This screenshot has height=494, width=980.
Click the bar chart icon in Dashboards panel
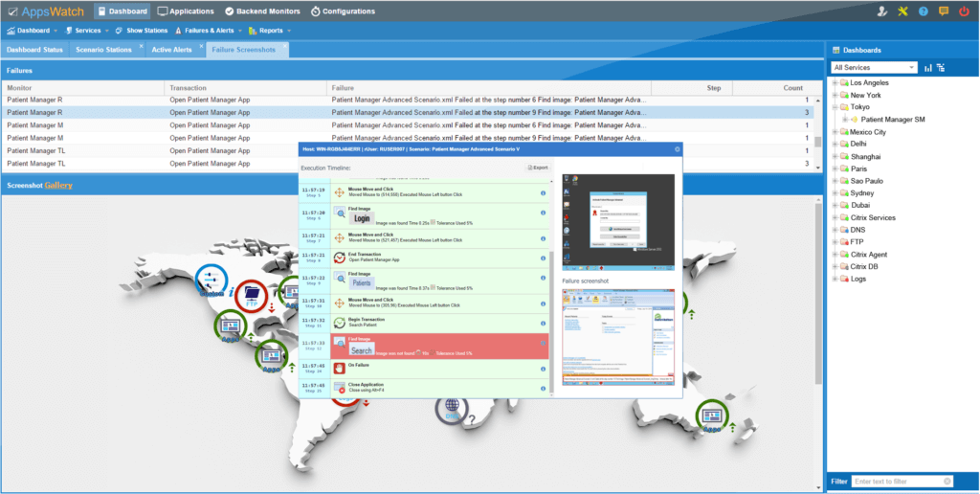point(928,68)
